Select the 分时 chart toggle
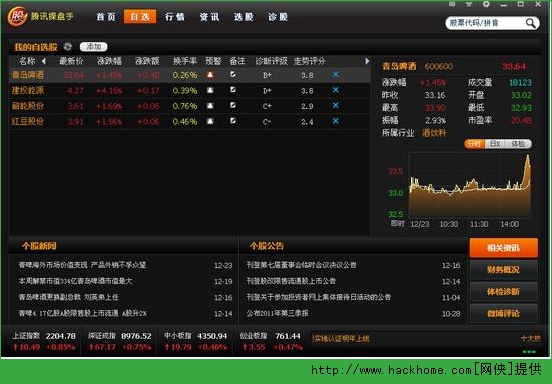The width and height of the screenshot is (552, 384). (x=474, y=144)
